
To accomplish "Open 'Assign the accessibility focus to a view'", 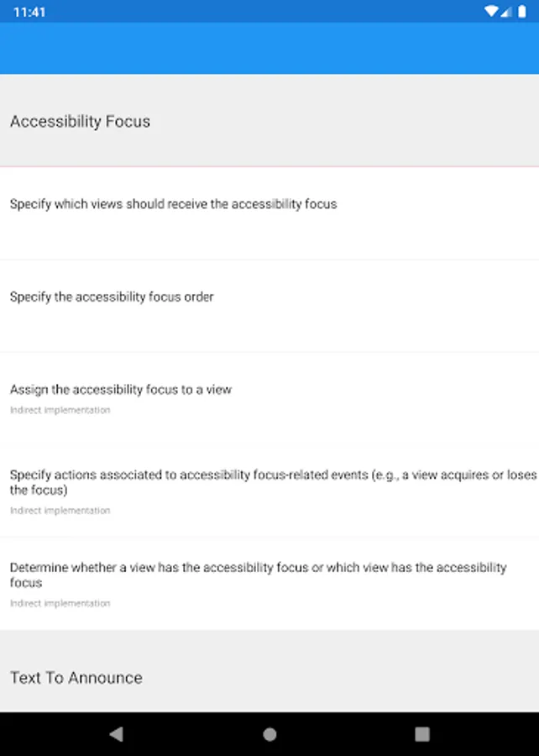I will click(x=121, y=390).
